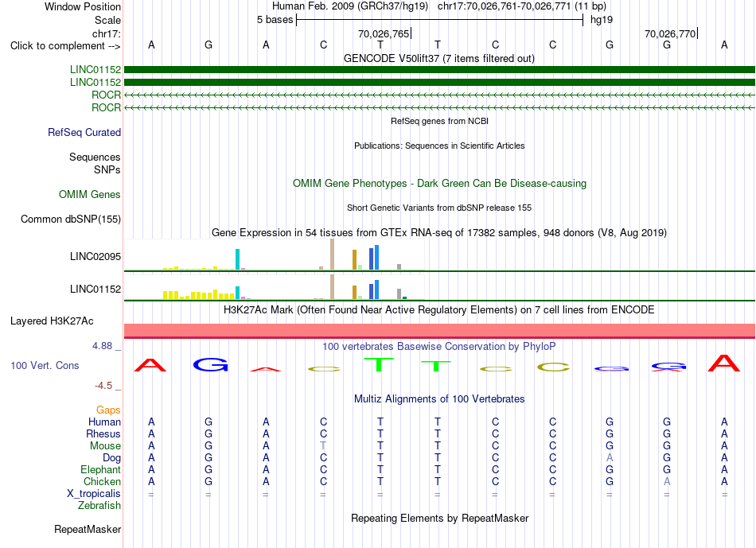Click the Common dbSNP(155) track label
The width and height of the screenshot is (756, 548).
coord(71,219)
